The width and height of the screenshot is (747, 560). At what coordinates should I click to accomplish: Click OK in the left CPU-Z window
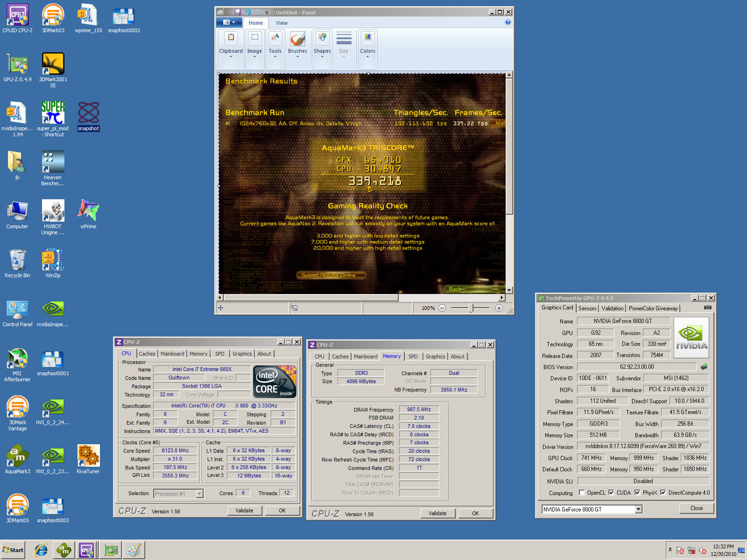tap(282, 511)
